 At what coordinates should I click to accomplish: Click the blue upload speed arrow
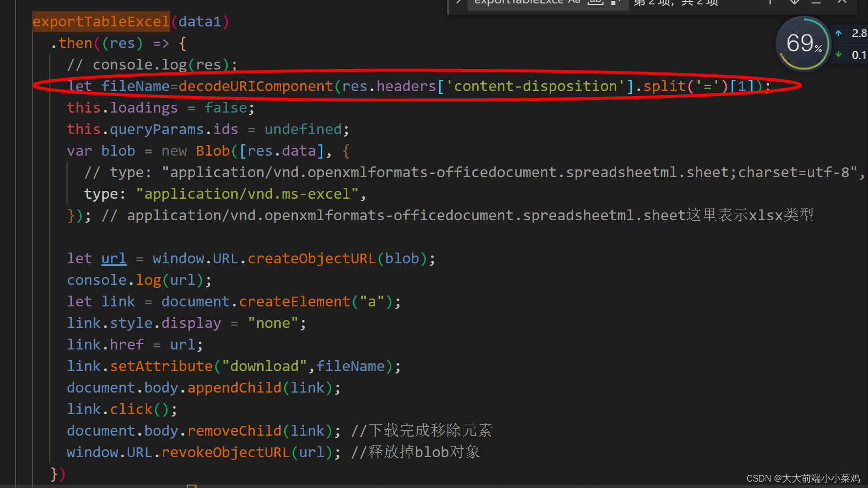pyautogui.click(x=838, y=33)
